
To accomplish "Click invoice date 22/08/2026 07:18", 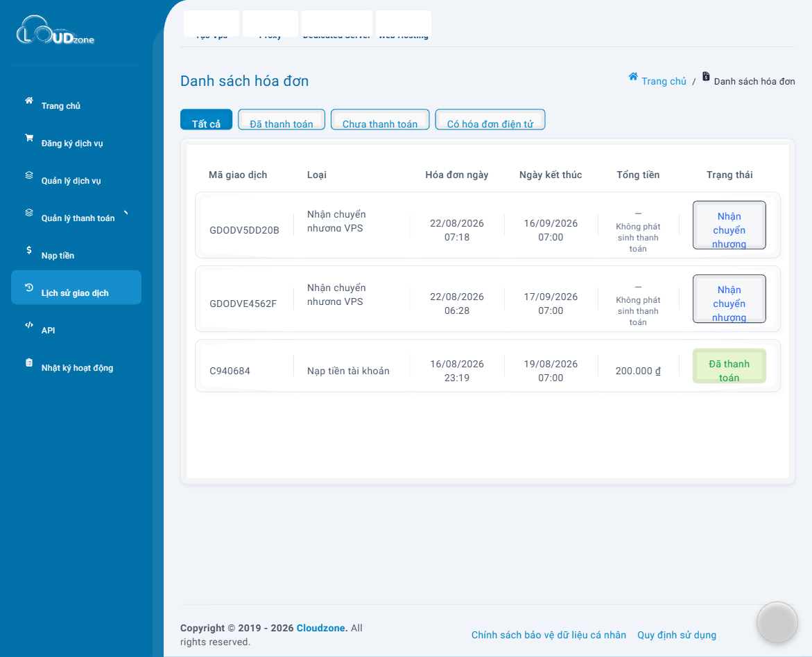I will [457, 230].
